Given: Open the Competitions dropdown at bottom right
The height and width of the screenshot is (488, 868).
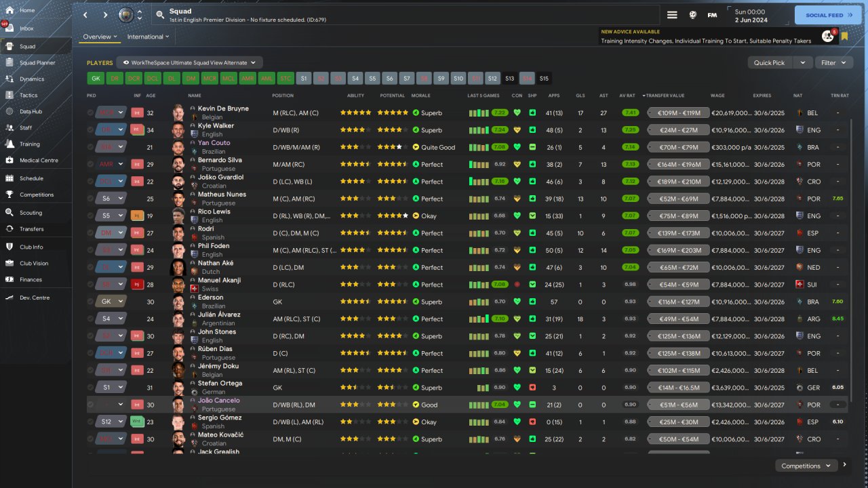Looking at the screenshot, I should click(x=806, y=466).
